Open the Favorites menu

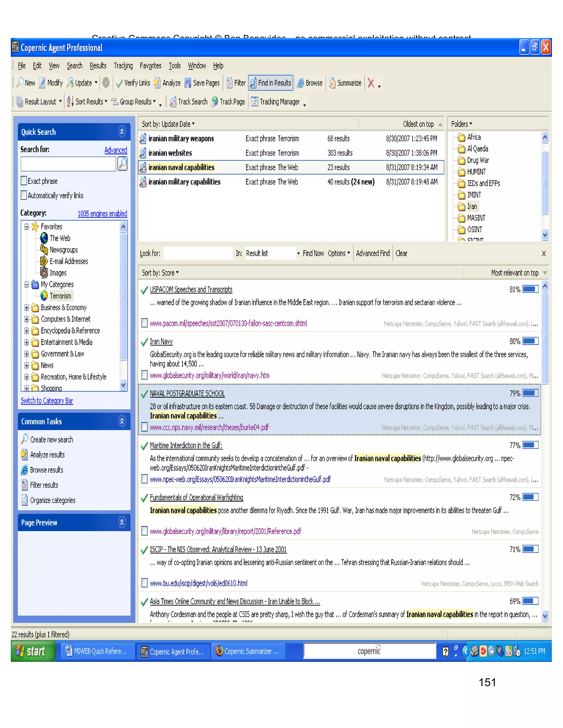coord(150,66)
